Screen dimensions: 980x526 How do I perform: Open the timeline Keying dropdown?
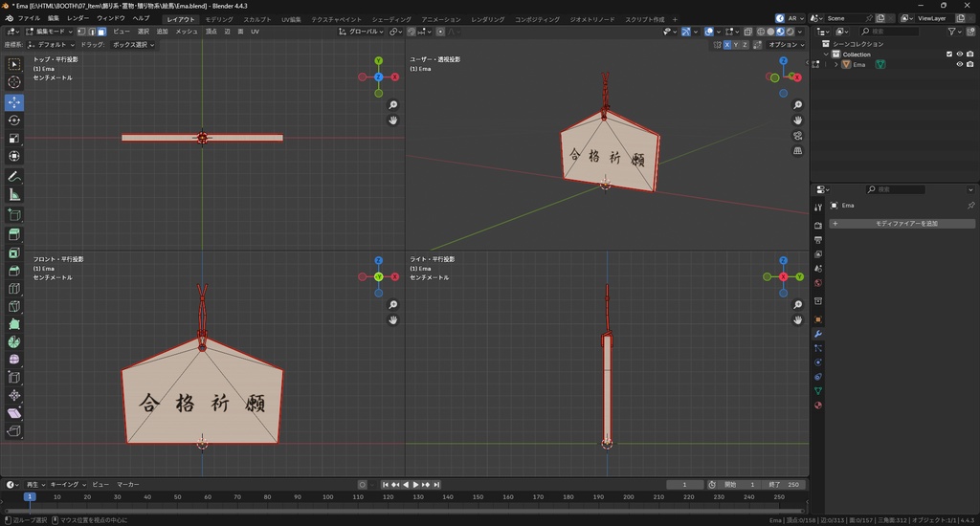click(x=68, y=485)
